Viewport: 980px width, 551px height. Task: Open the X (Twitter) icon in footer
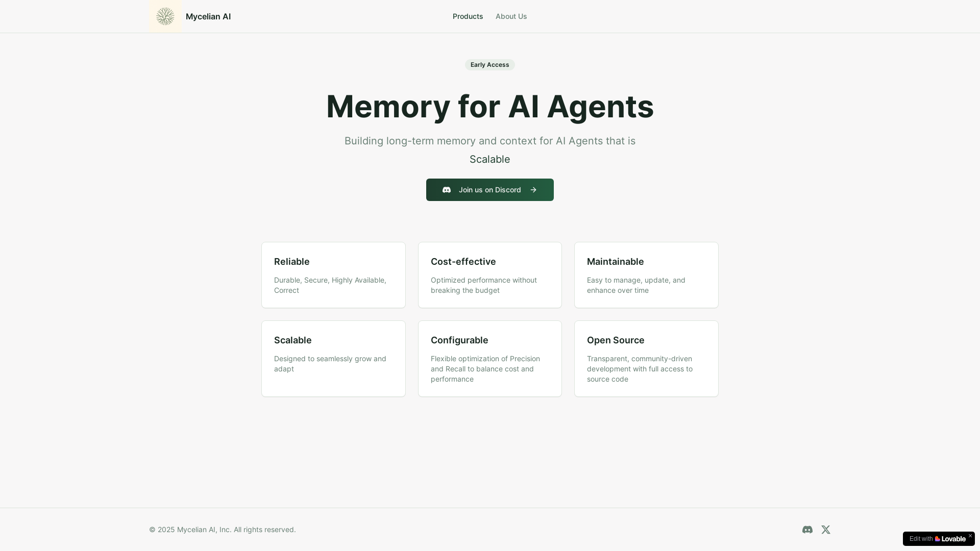826,530
